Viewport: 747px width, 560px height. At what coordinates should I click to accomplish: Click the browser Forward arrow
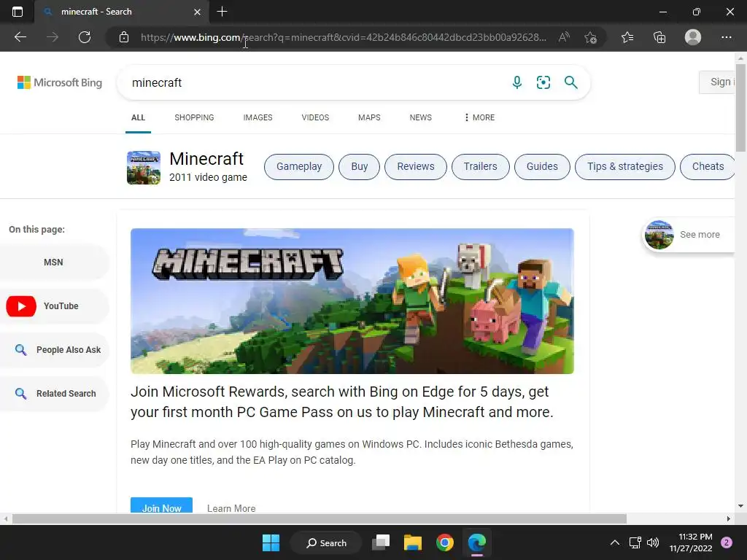point(53,37)
